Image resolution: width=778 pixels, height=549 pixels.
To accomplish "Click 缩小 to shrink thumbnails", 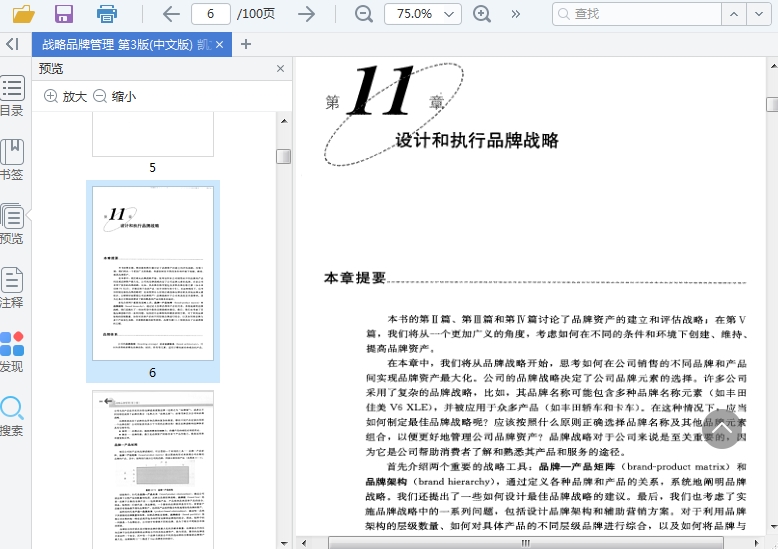I will tap(115, 96).
